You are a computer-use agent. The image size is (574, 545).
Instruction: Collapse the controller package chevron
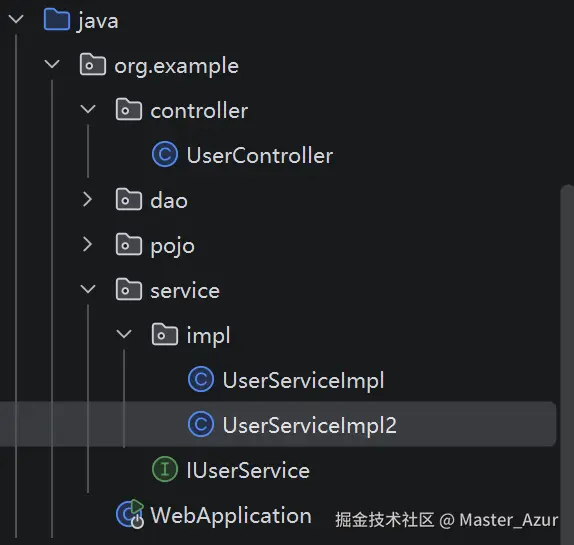88,109
